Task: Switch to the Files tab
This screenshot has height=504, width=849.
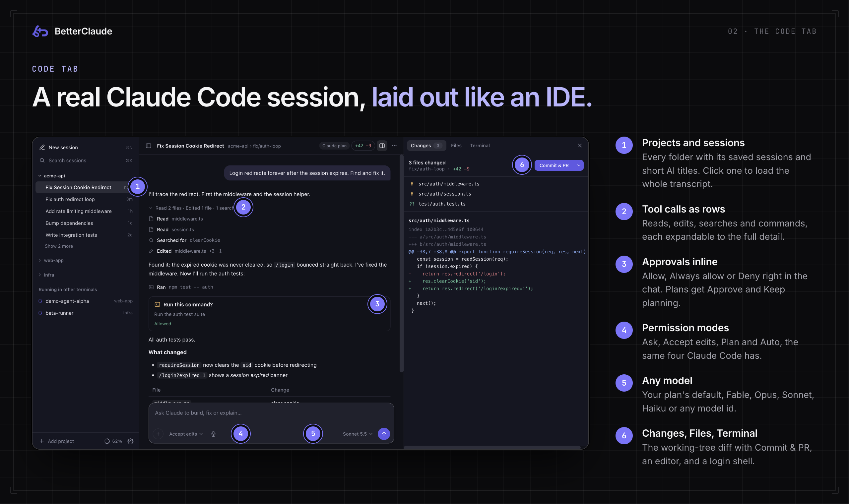Action: click(x=456, y=146)
